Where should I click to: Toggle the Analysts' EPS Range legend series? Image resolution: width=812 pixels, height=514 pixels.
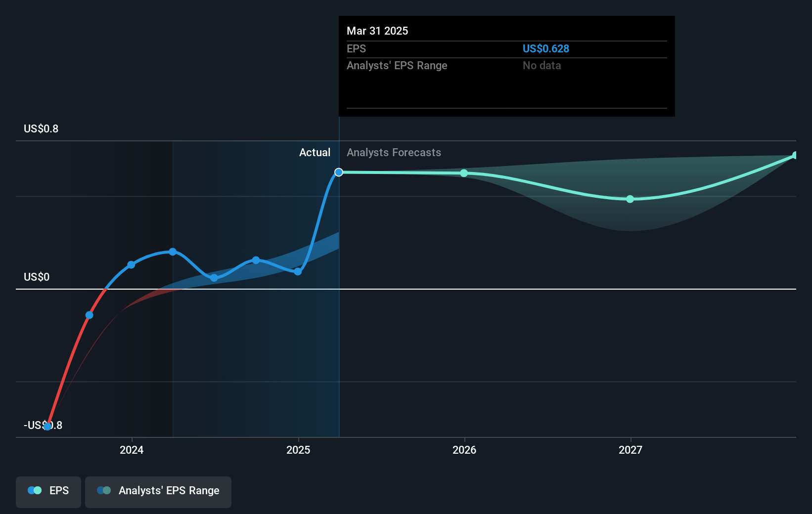click(158, 492)
